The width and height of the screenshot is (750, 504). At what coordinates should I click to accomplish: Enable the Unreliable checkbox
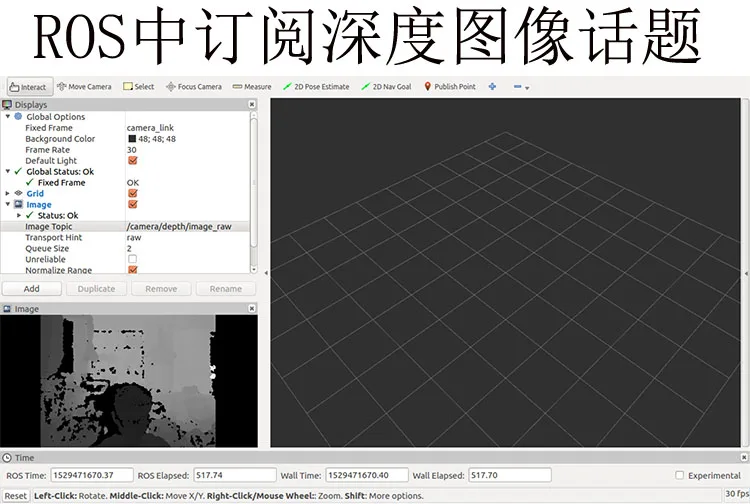click(132, 259)
